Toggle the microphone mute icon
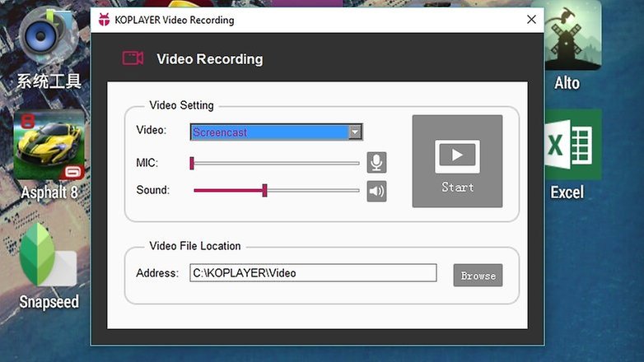This screenshot has width=644, height=362. 376,163
